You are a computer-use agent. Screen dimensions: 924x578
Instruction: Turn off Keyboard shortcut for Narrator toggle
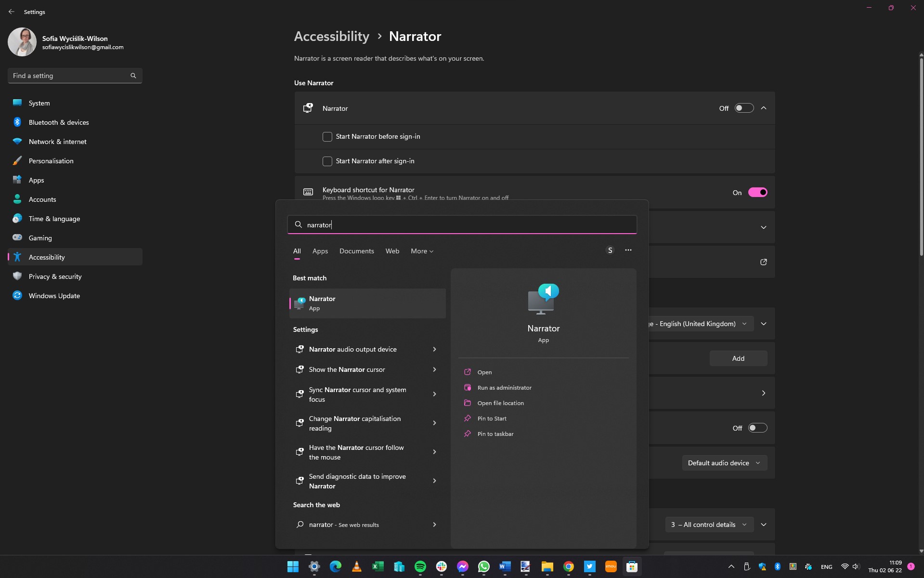point(757,192)
